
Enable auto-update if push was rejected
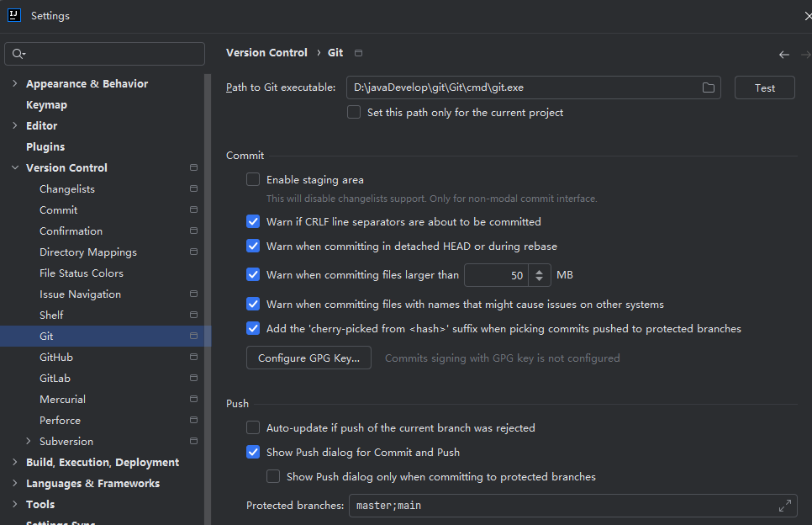click(x=253, y=427)
